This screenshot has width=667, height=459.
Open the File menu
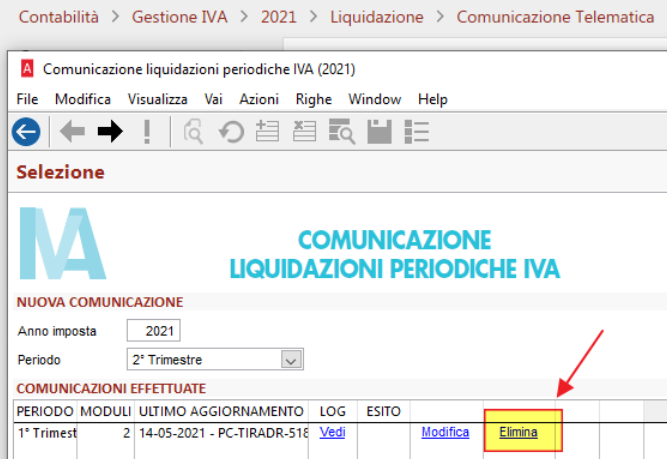point(27,99)
